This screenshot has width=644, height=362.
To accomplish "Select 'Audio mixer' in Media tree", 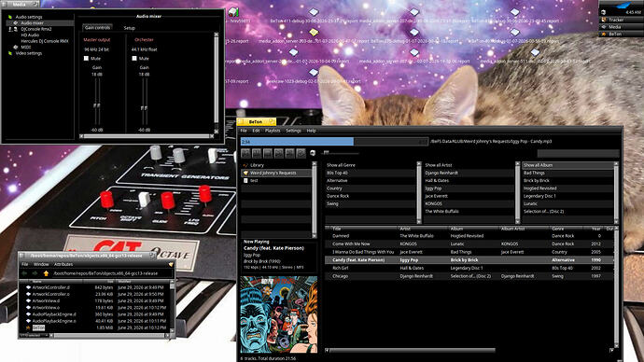I will (32, 23).
